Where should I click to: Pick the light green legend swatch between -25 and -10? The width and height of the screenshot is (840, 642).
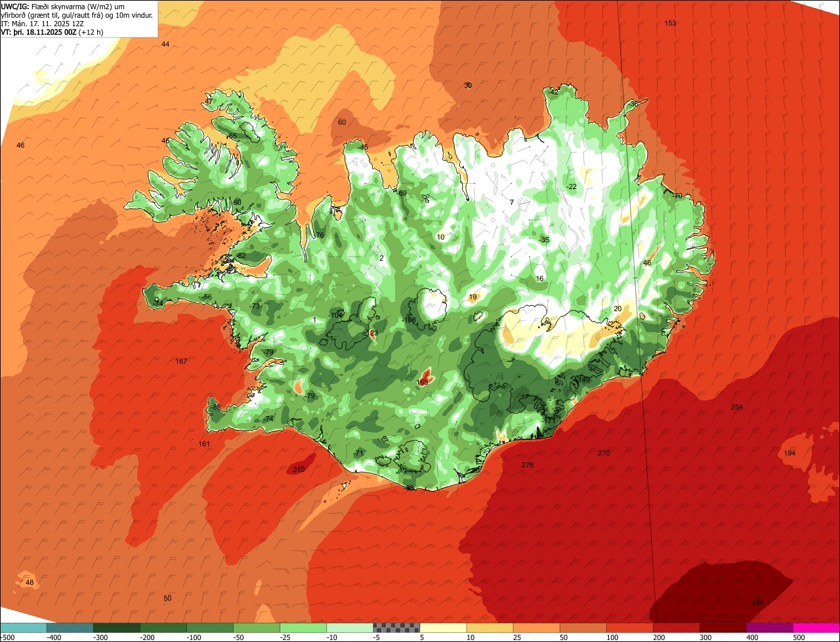point(303,628)
